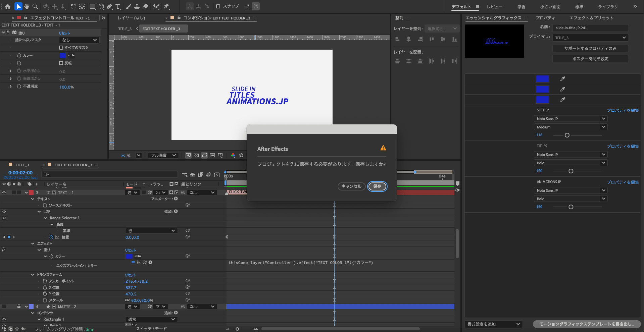Open the プライマリ TITLE_3 dropdown
644x332 pixels.
click(x=590, y=38)
